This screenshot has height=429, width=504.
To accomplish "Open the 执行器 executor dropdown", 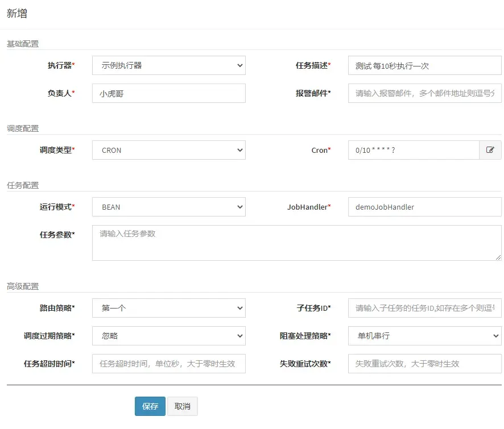I will pos(168,65).
